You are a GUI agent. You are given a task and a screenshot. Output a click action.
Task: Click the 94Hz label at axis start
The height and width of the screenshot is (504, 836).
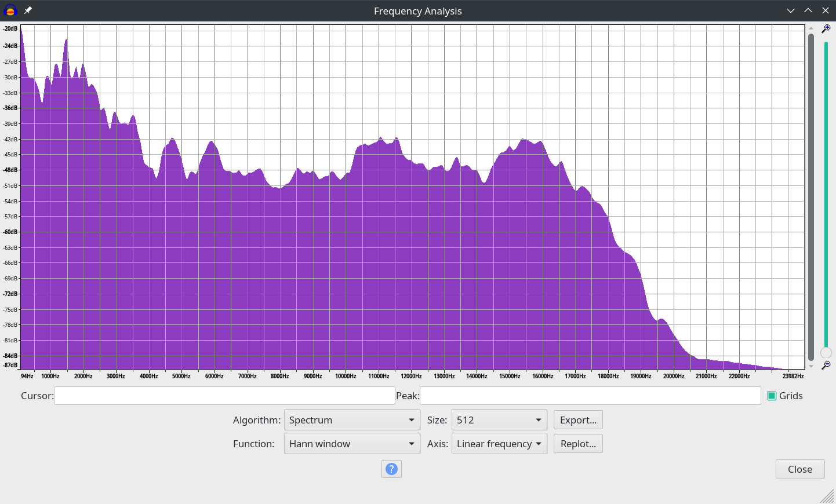click(27, 376)
